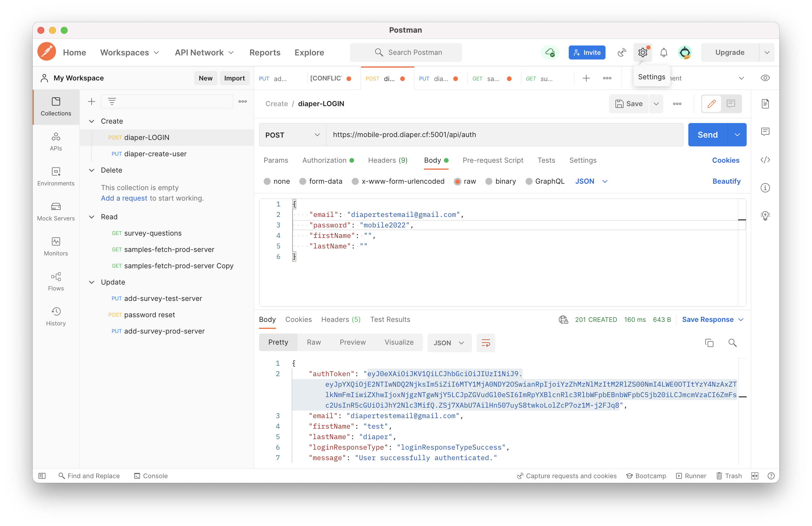Open response Test Results tab
The width and height of the screenshot is (812, 526).
390,320
